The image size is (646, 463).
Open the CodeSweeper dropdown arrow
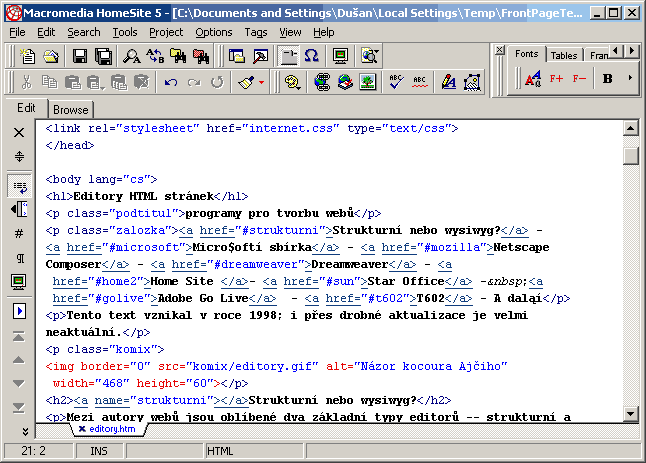(x=262, y=82)
